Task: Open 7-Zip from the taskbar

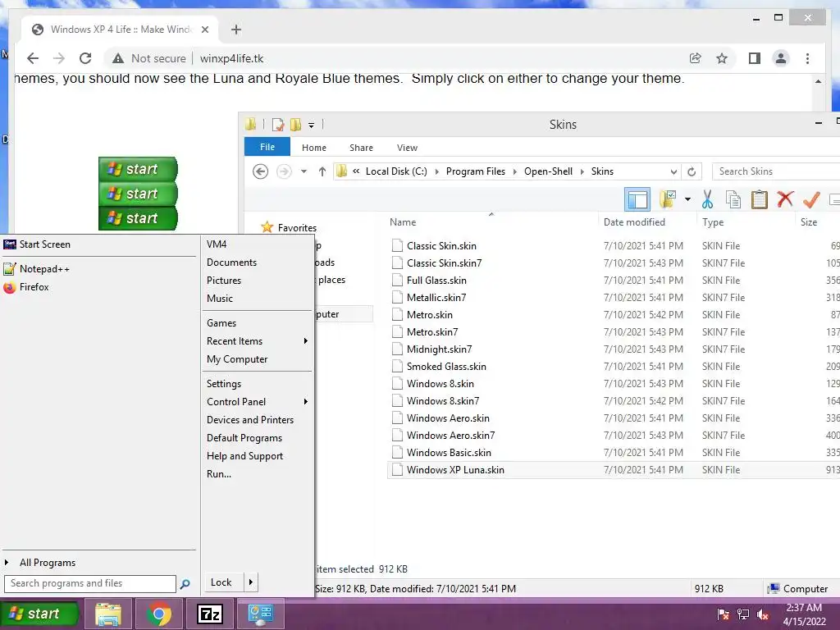Action: click(210, 614)
